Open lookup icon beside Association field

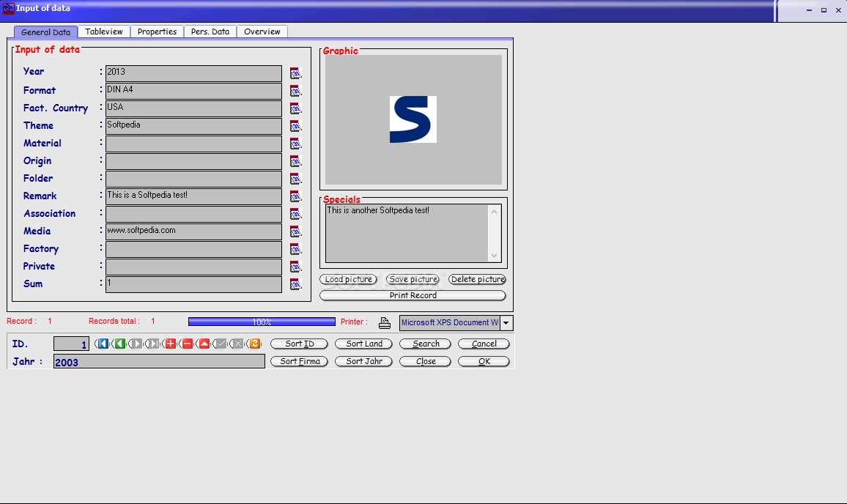coord(295,214)
